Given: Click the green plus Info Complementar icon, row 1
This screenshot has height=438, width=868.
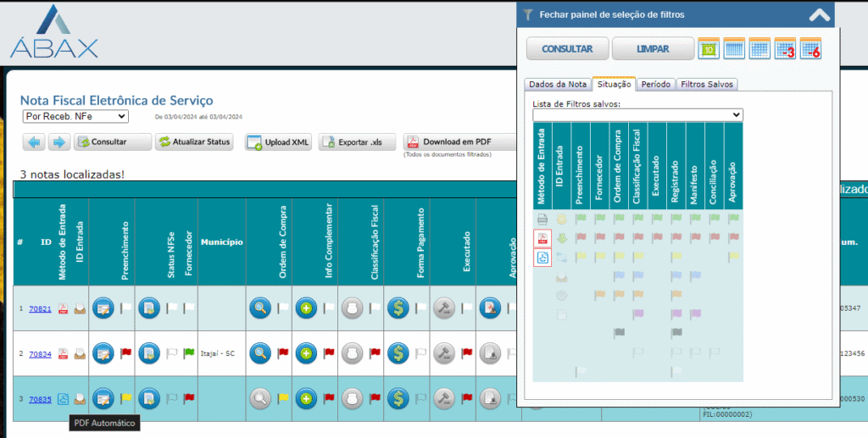Looking at the screenshot, I should click(307, 308).
